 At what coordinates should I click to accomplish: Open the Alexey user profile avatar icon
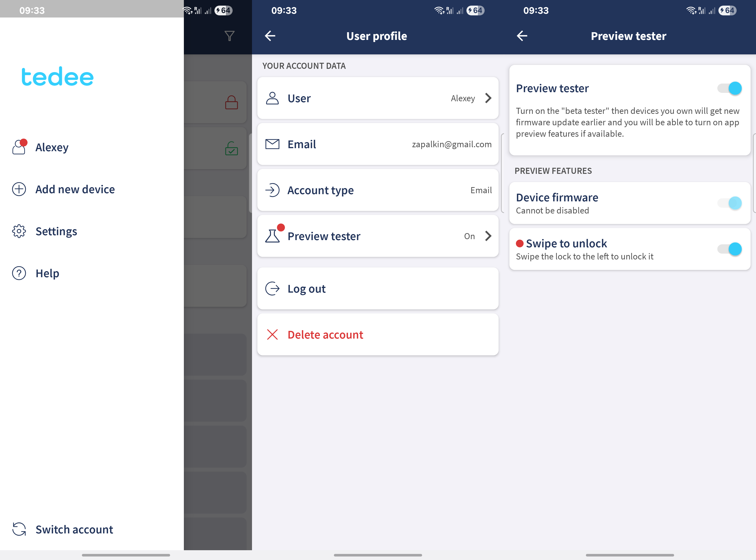click(19, 147)
